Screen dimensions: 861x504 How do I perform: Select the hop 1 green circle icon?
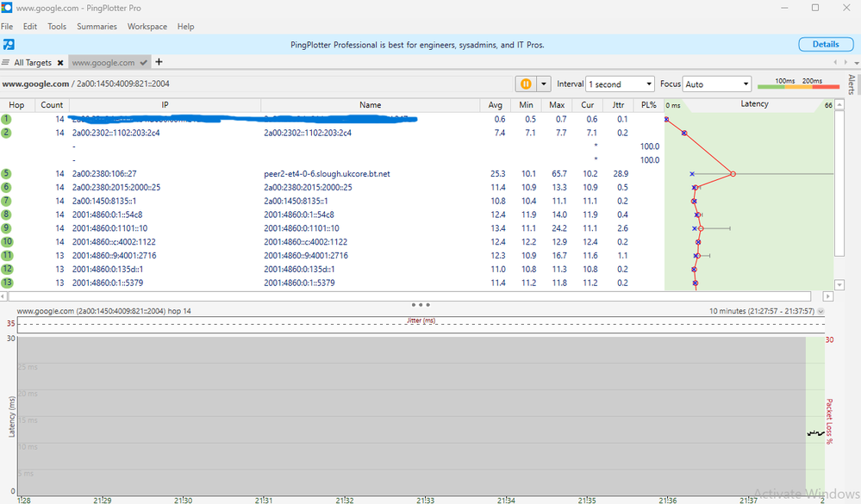7,120
